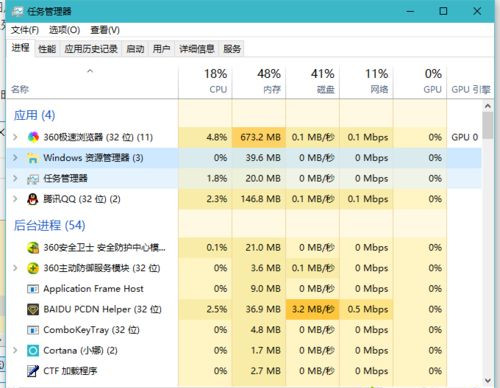The width and height of the screenshot is (500, 388).
Task: Click the 2.3% CPU cell for 腾讯QQ
Action: click(205, 199)
